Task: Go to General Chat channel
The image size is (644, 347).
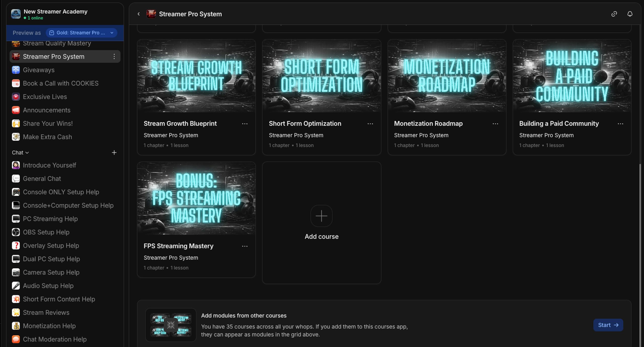Action: [65, 179]
